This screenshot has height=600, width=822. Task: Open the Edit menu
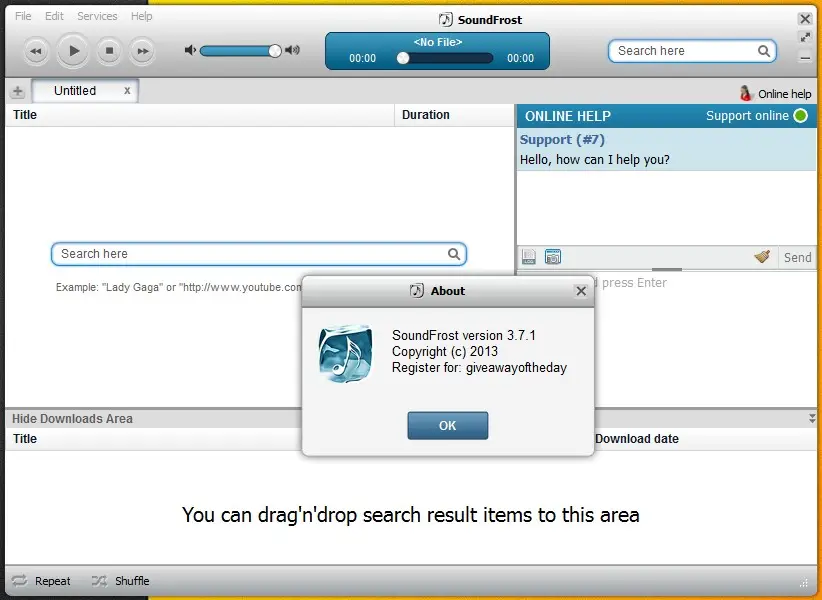[54, 16]
